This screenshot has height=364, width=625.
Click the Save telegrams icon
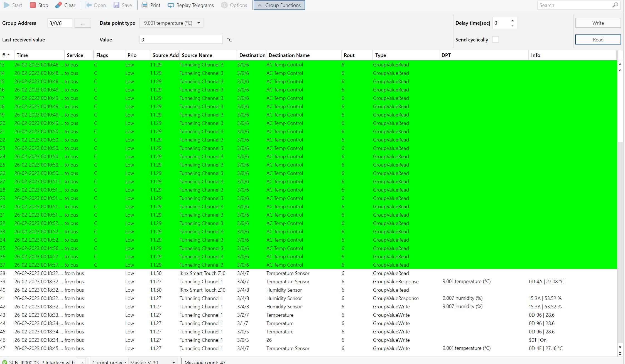tap(116, 5)
